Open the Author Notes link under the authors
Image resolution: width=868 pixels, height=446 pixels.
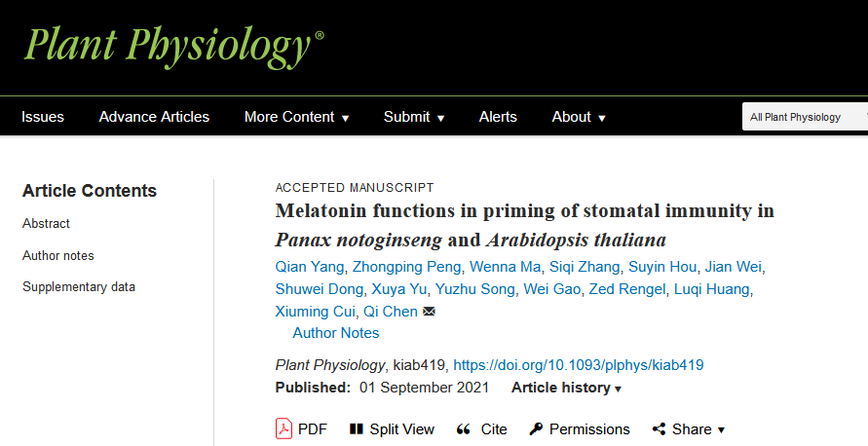336,333
